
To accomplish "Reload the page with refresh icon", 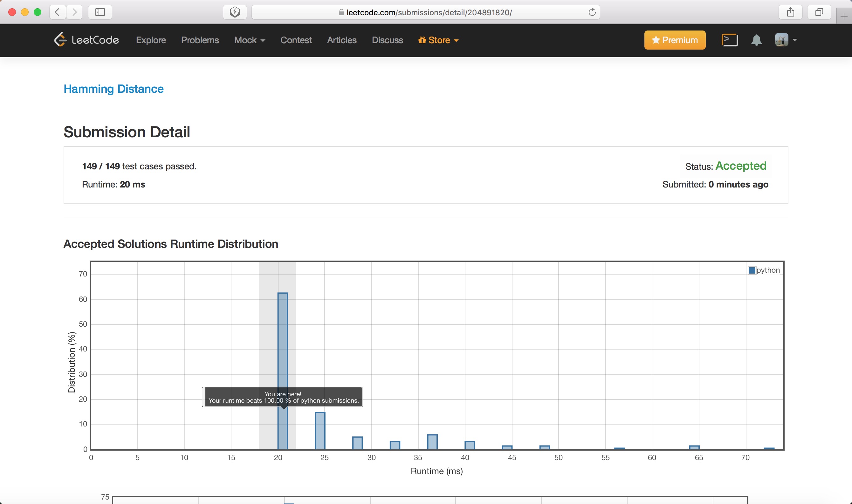I will pos(592,12).
